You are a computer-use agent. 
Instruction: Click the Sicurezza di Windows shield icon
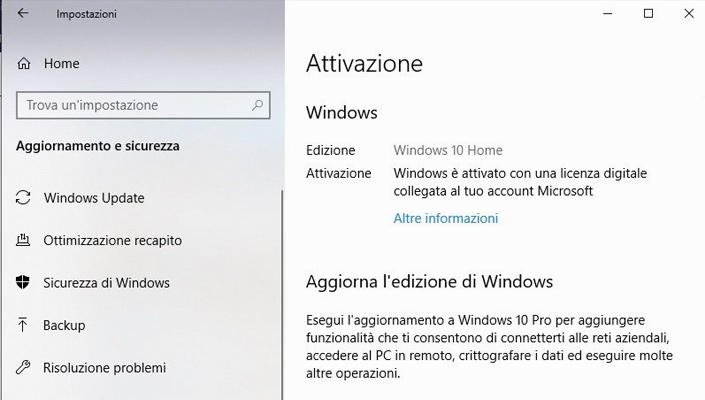[x=23, y=283]
